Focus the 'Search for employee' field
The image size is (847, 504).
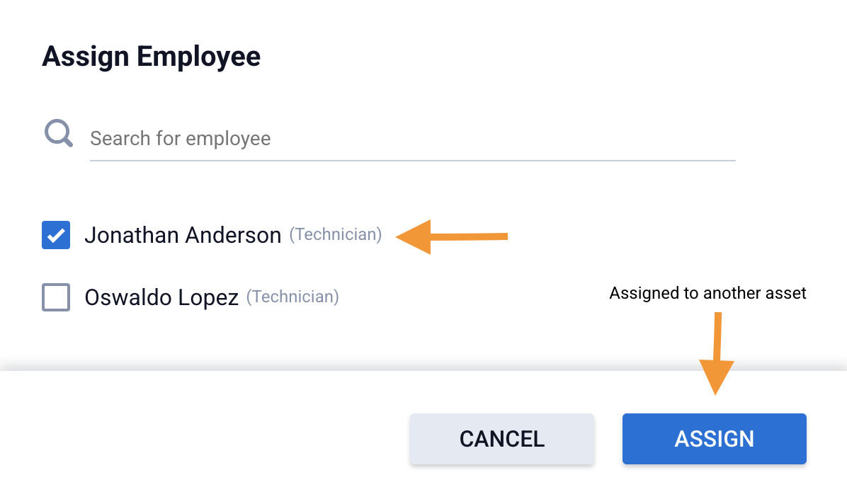[x=412, y=138]
